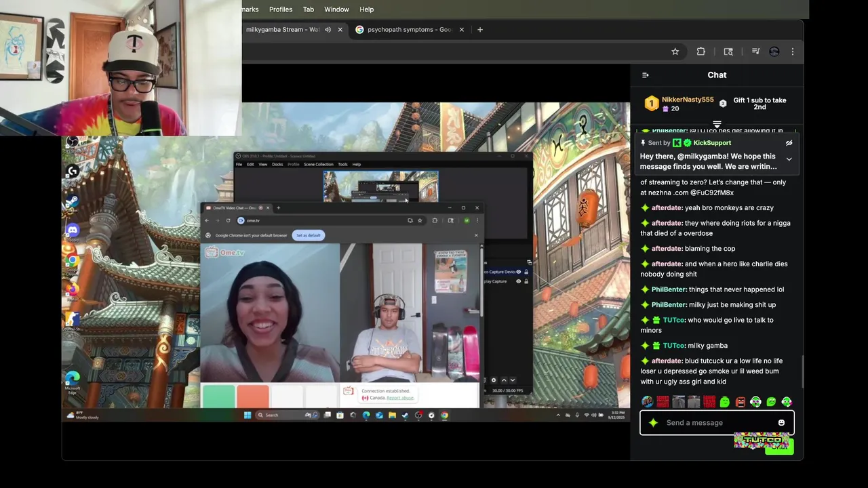Go back in the OmeTV Chrome window
The width and height of the screenshot is (868, 488).
pos(208,220)
